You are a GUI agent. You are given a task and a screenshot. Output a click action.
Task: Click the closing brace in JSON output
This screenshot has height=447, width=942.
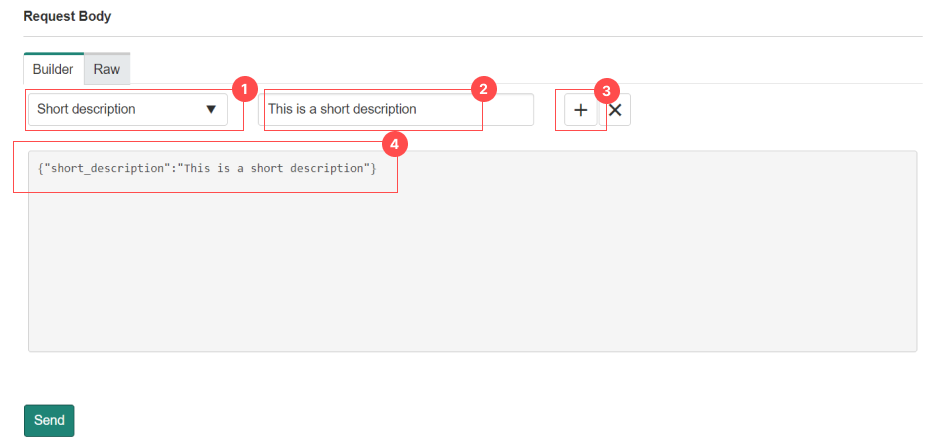(x=373, y=168)
